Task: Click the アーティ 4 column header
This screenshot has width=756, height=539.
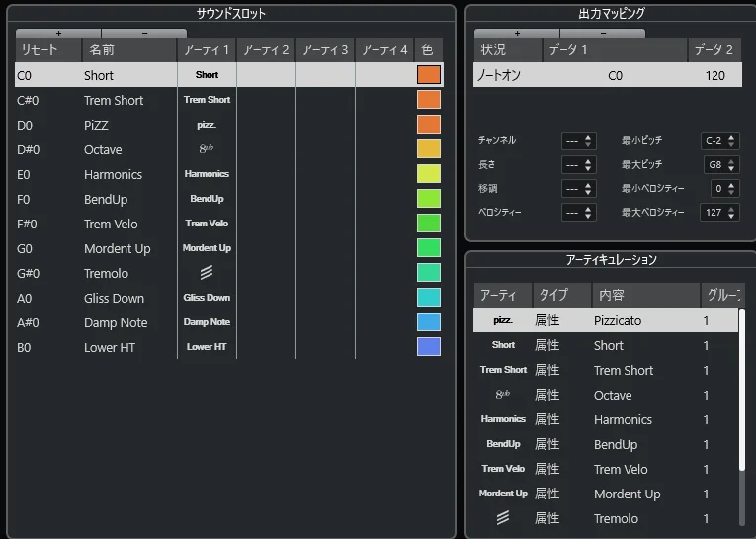Action: tap(384, 49)
